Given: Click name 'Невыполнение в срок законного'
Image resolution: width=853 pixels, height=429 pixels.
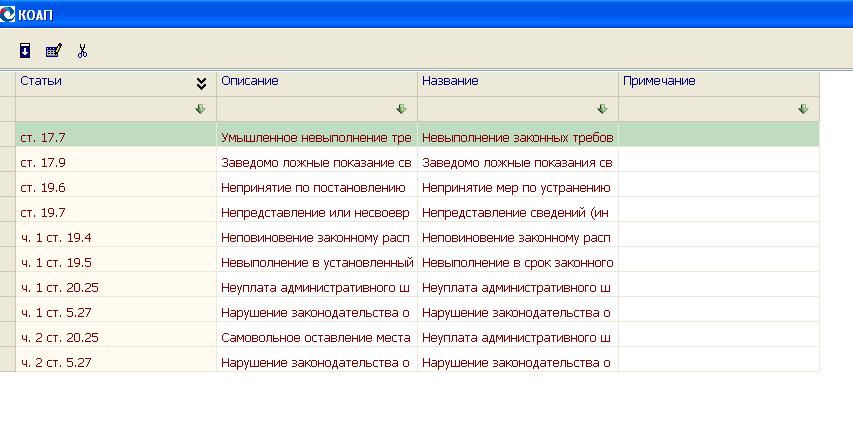Looking at the screenshot, I should [518, 263].
